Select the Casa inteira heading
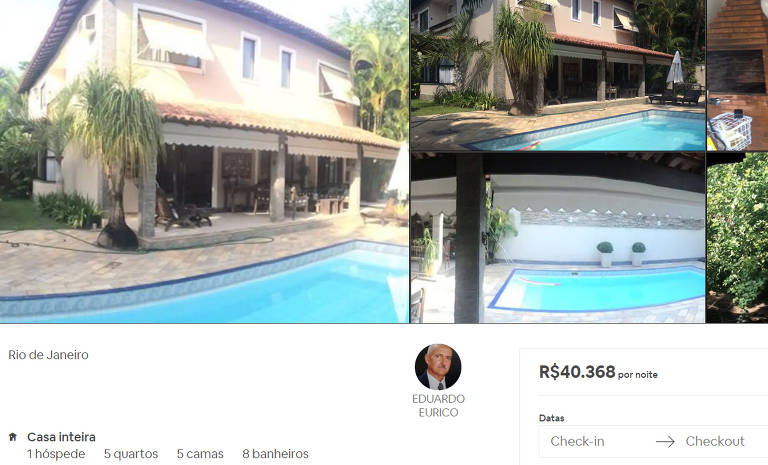The width and height of the screenshot is (768, 465). click(61, 437)
